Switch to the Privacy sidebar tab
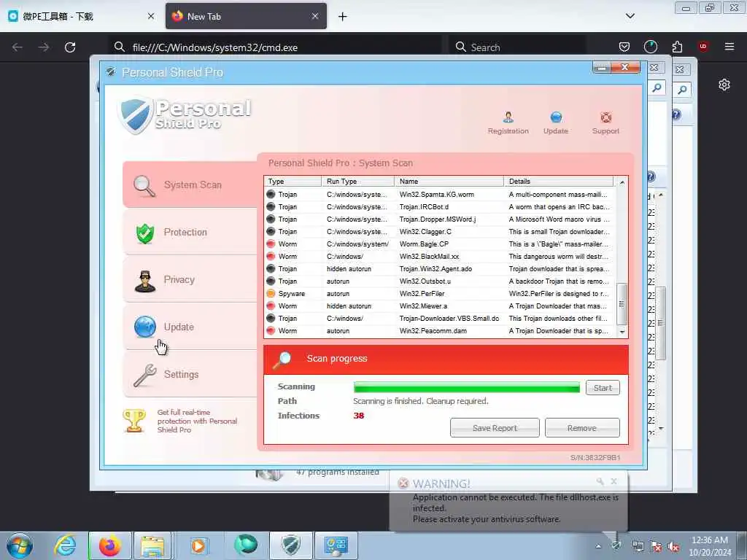The width and height of the screenshot is (747, 560). 190,279
